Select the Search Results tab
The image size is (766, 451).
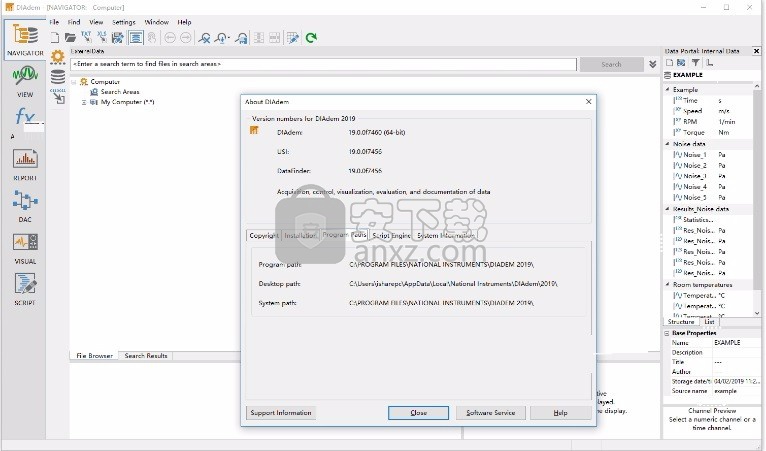pos(145,355)
